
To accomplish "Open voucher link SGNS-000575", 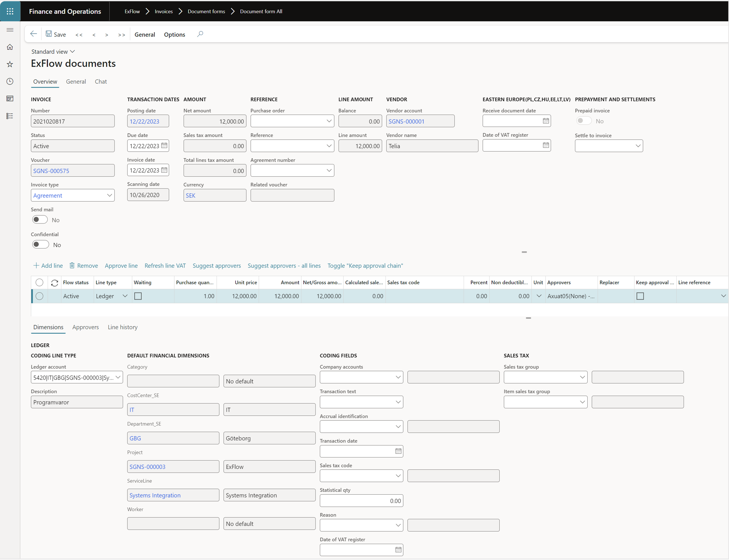I will tap(51, 171).
